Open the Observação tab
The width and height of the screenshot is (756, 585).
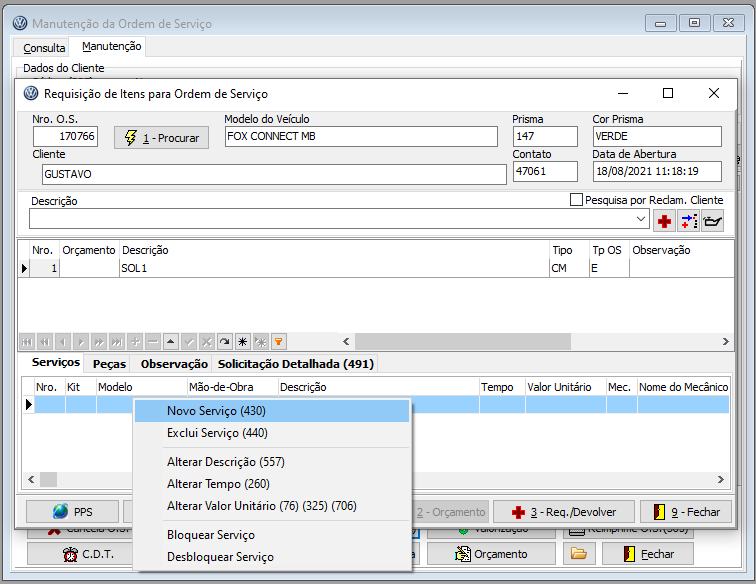[x=174, y=364]
